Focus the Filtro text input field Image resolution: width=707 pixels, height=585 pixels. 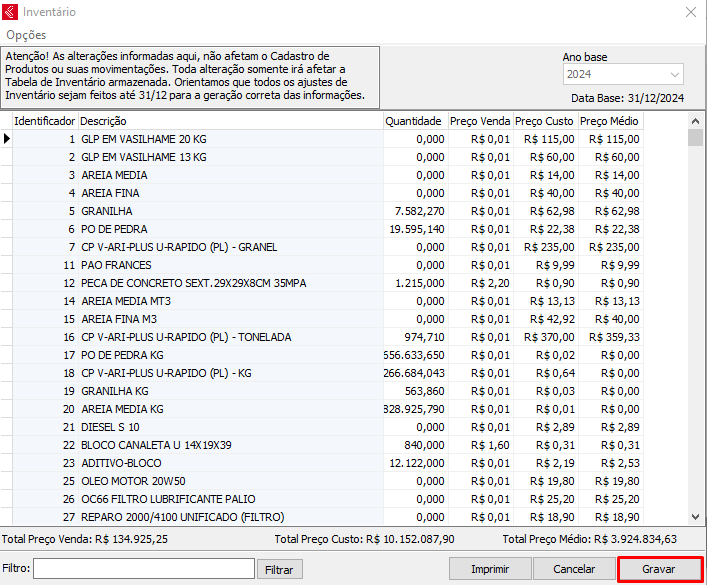pyautogui.click(x=143, y=569)
